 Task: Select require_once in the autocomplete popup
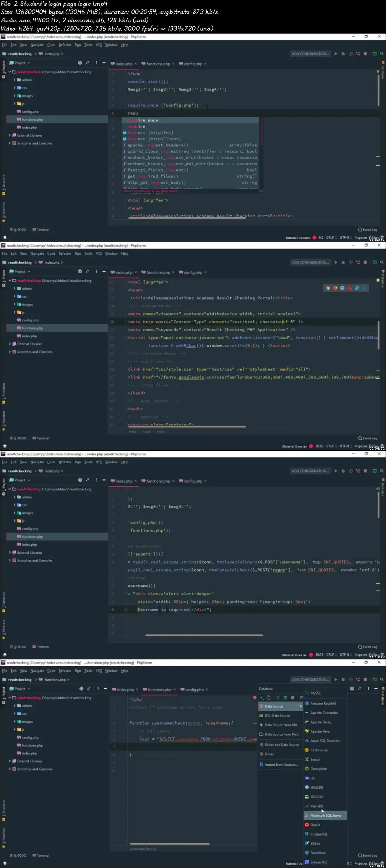(190, 120)
